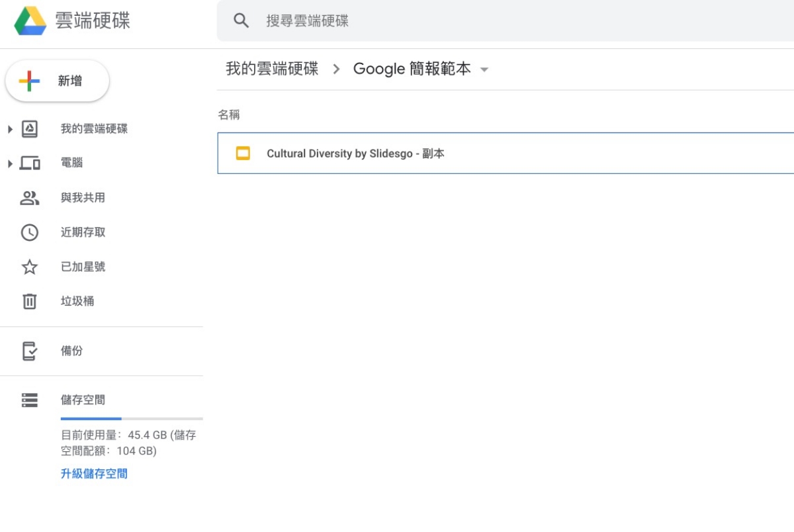Viewport: 794px width, 532px height.
Task: Open the 垃圾桶 trash icon
Action: pyautogui.click(x=30, y=301)
